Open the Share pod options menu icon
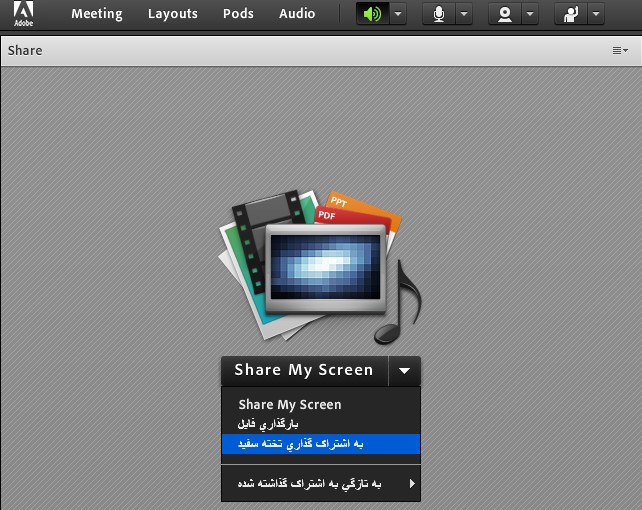Viewport: 642px width, 510px height. pyautogui.click(x=620, y=50)
